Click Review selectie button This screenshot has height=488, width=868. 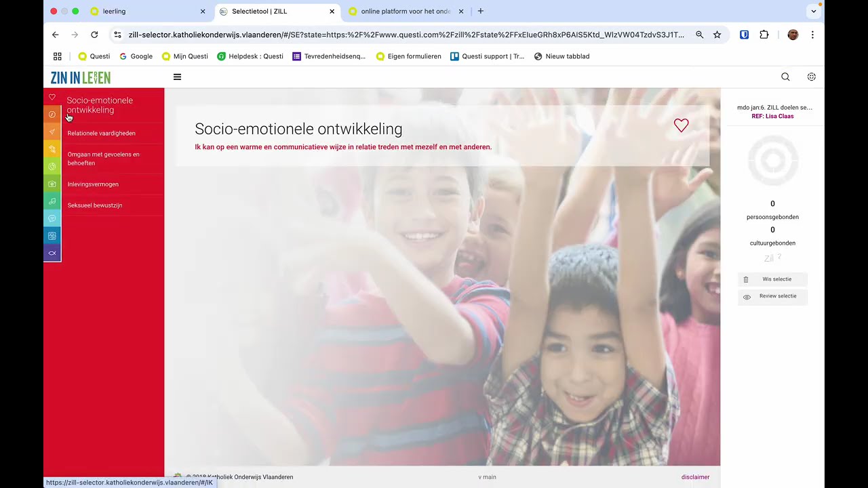772,296
